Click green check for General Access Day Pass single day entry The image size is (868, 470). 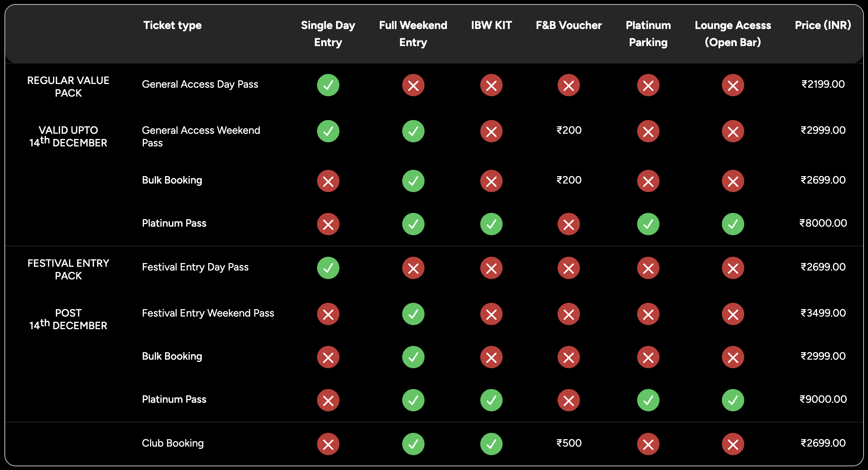pyautogui.click(x=328, y=85)
